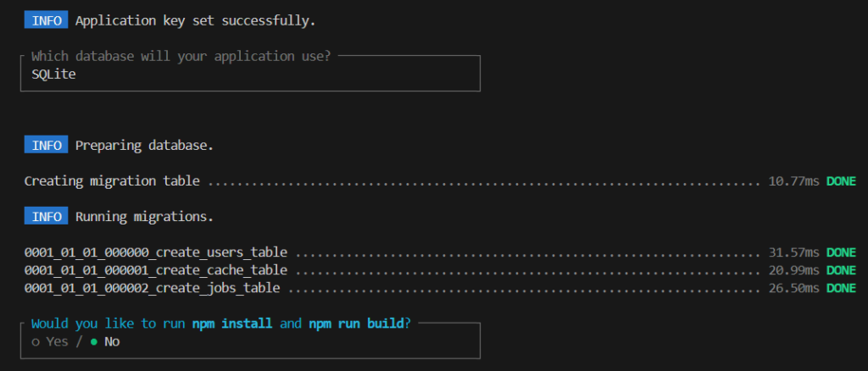Click the INFO badge beside Application key message
868x371 pixels.
(46, 20)
